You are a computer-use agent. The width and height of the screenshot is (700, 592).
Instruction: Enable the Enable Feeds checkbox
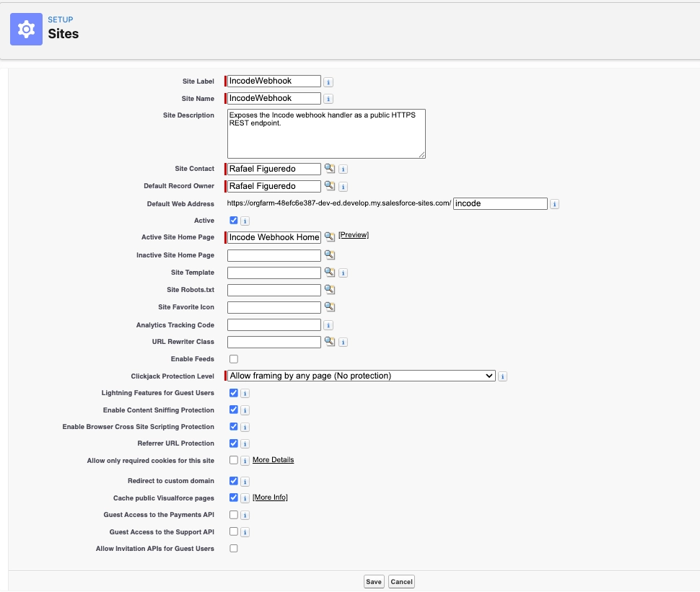(234, 359)
